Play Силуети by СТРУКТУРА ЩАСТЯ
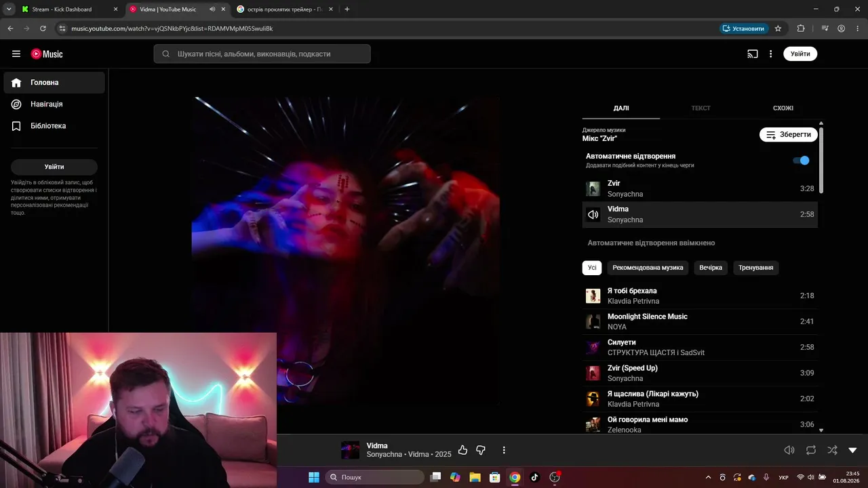This screenshot has height=488, width=868. coord(700,348)
